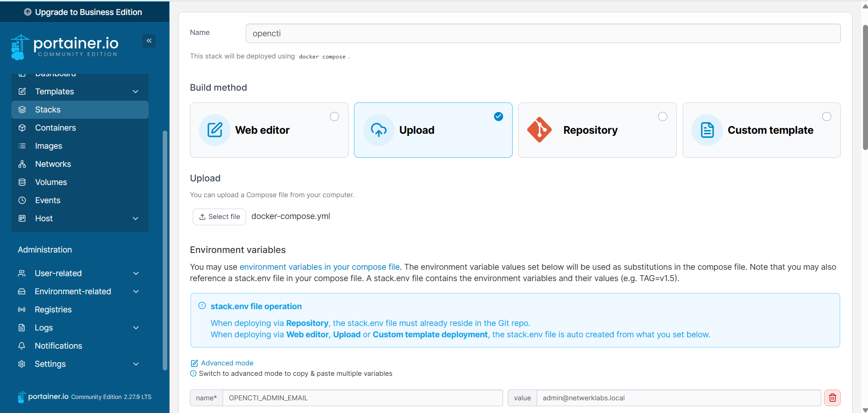Open Volumes in the sidebar
Image resolution: width=868 pixels, height=413 pixels.
(80, 182)
